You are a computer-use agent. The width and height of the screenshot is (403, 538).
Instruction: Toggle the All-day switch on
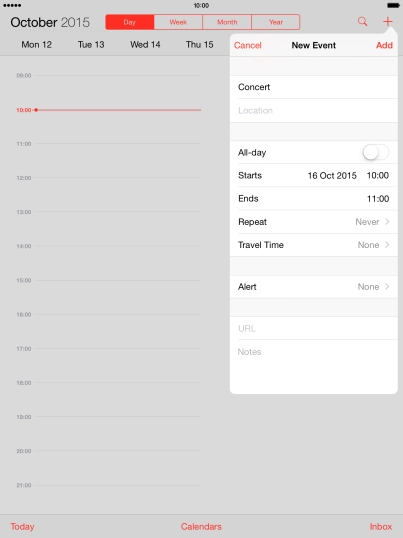point(376,152)
